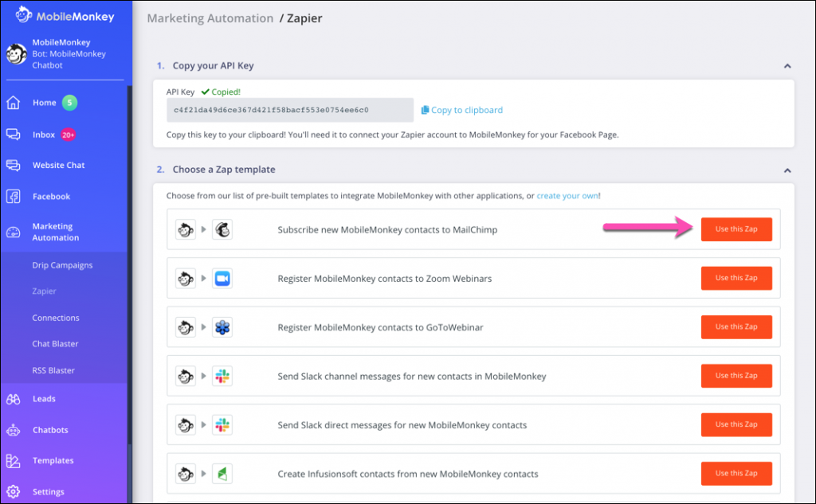Use the Infusionsoft contacts Zap
The width and height of the screenshot is (816, 504).
736,474
